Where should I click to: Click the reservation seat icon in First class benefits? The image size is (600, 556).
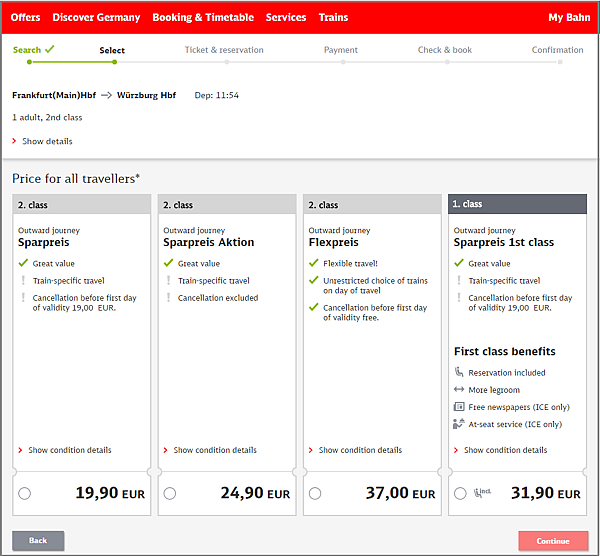pos(459,373)
